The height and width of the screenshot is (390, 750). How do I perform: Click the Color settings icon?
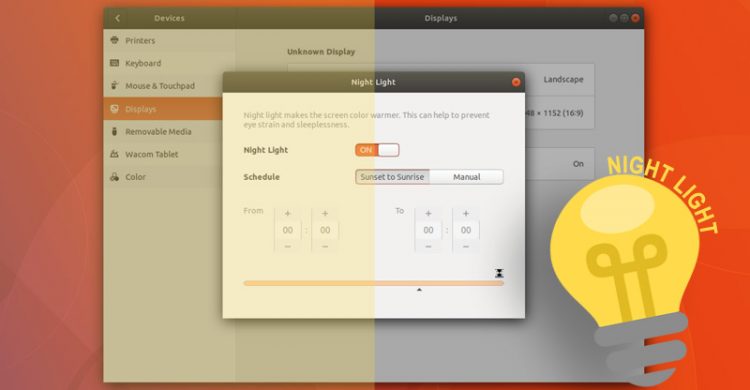[114, 177]
